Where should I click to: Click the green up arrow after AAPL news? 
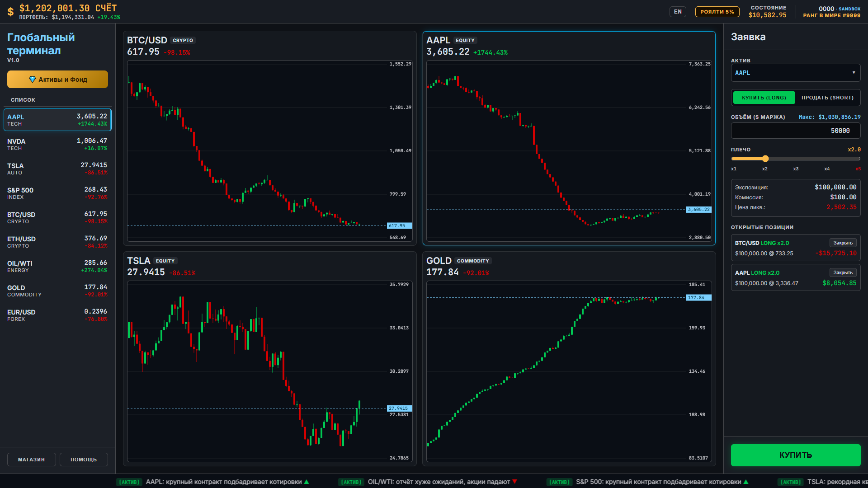(307, 482)
